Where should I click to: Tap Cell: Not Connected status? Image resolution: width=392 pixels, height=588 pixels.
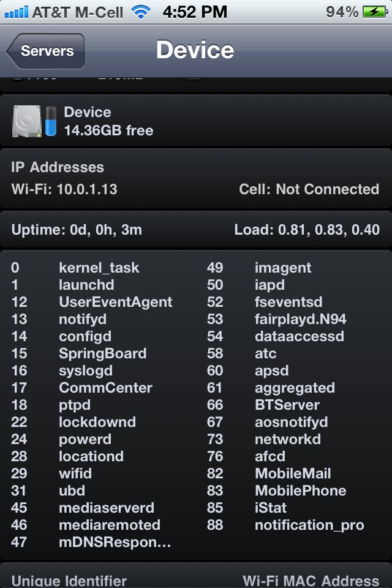pos(309,189)
